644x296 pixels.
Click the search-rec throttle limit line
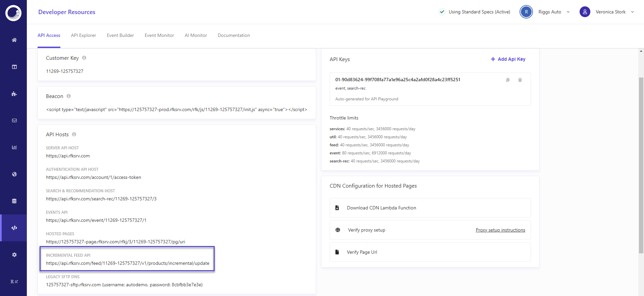pyautogui.click(x=375, y=161)
